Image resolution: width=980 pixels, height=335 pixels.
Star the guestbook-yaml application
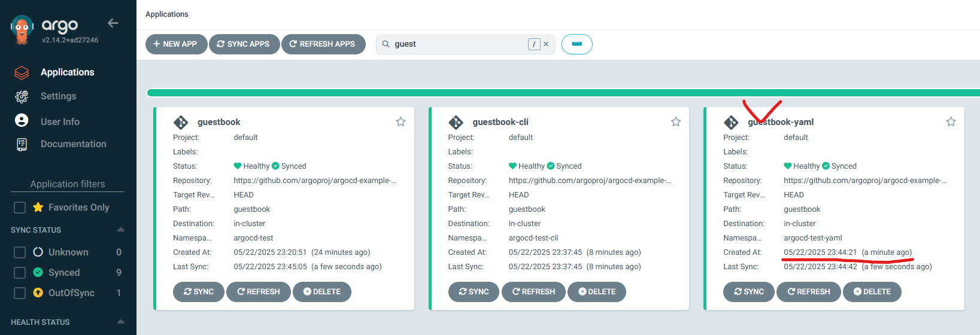(x=951, y=122)
